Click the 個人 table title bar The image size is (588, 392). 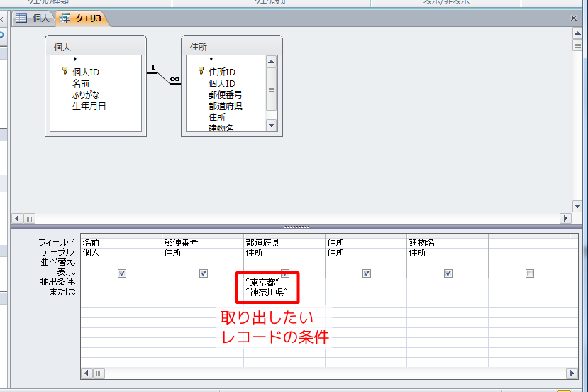[96, 47]
